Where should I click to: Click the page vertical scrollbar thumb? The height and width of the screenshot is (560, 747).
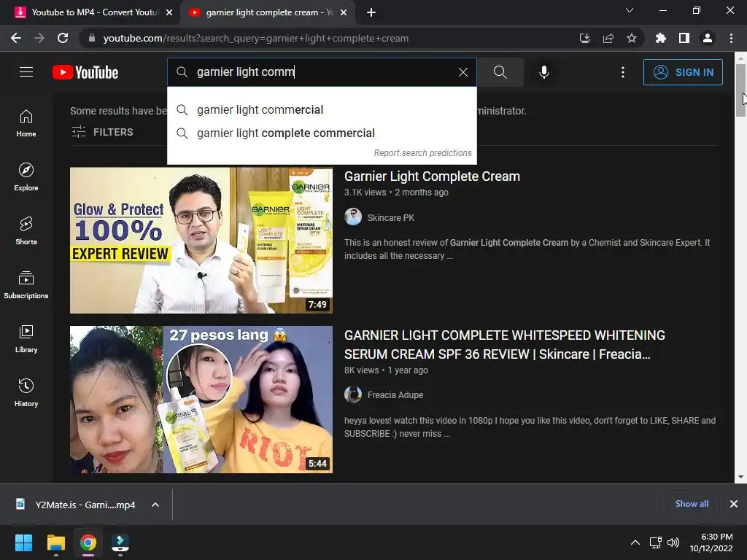pos(740,90)
